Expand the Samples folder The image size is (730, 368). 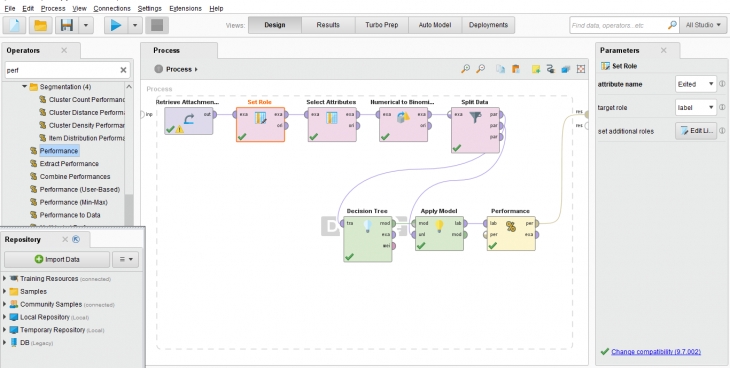tap(5, 292)
